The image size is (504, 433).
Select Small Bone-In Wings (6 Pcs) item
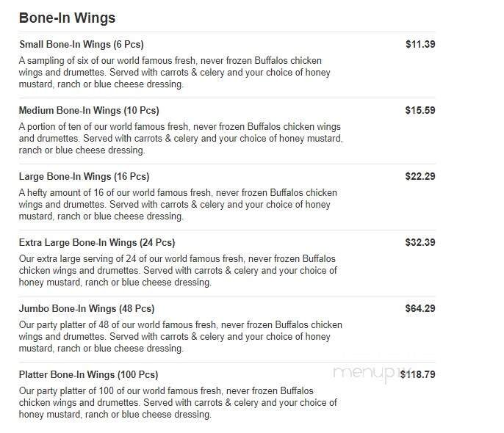(80, 44)
